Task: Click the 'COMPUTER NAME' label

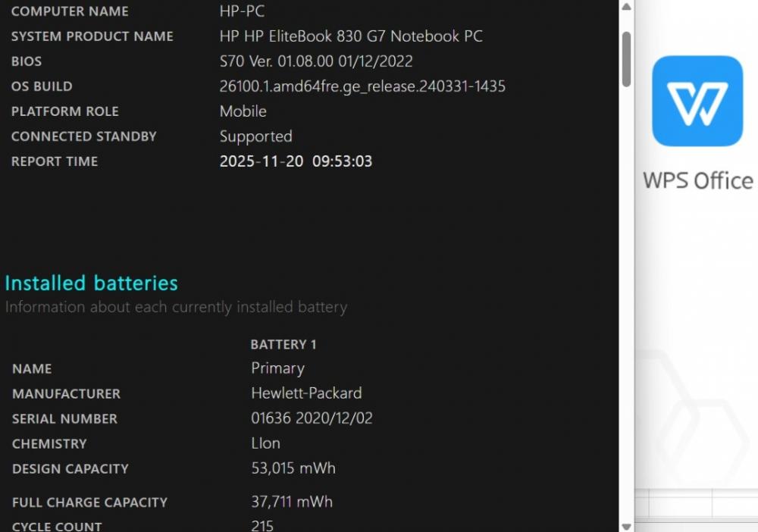Action: [70, 11]
